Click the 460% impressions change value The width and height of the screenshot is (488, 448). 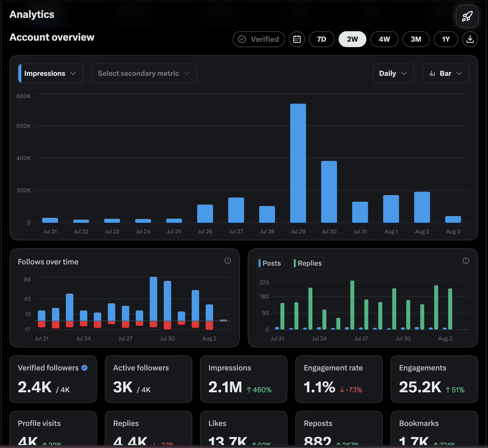point(259,390)
